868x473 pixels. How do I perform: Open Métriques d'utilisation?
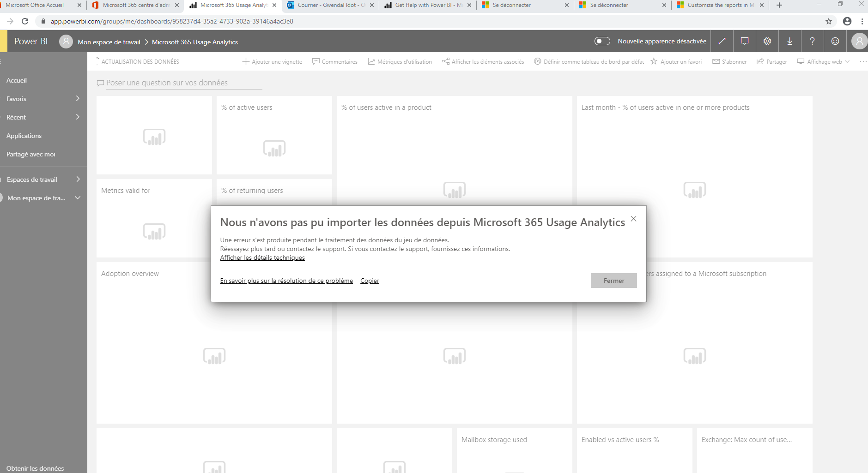400,61
